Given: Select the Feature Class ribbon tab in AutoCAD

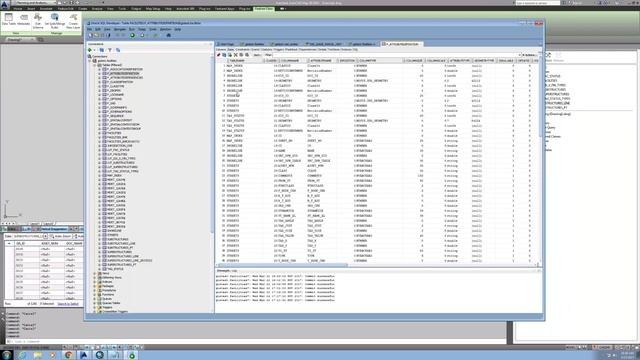Looking at the screenshot, I should [264, 9].
